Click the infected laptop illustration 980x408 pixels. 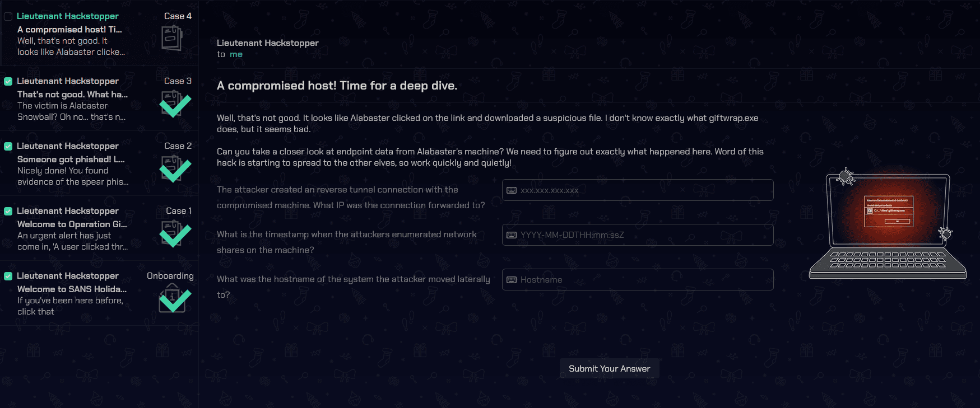pos(888,224)
